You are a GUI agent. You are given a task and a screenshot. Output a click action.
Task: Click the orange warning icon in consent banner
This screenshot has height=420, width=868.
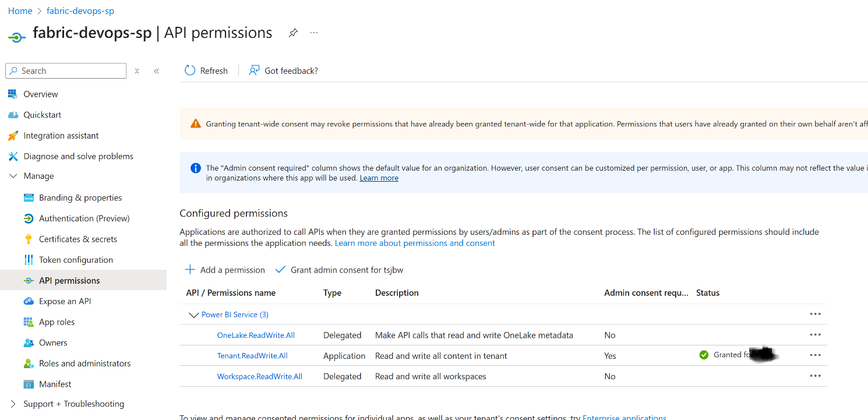196,123
